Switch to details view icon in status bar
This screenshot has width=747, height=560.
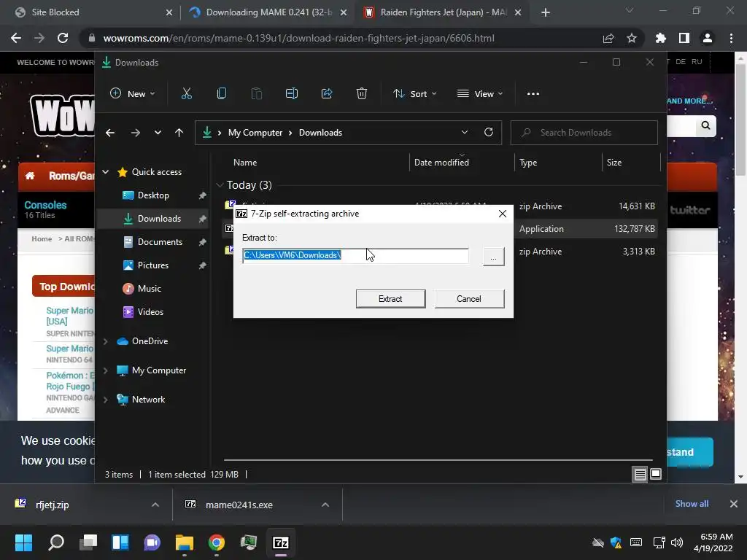640,474
